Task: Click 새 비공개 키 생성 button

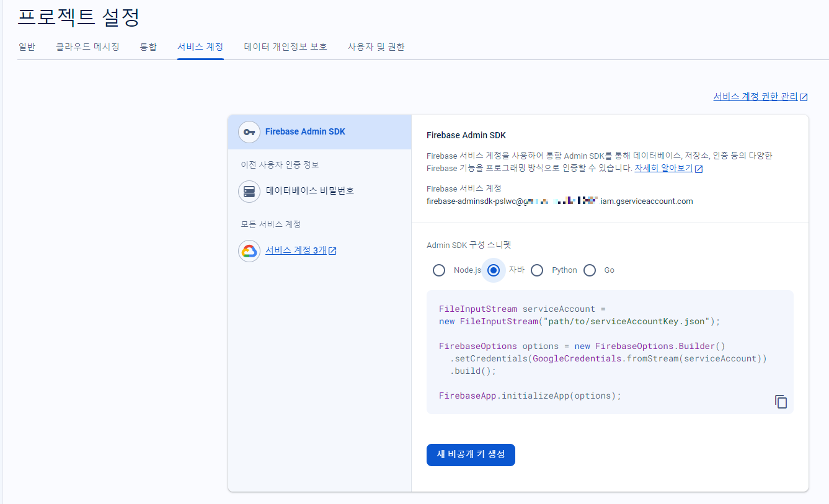Action: pyautogui.click(x=471, y=454)
